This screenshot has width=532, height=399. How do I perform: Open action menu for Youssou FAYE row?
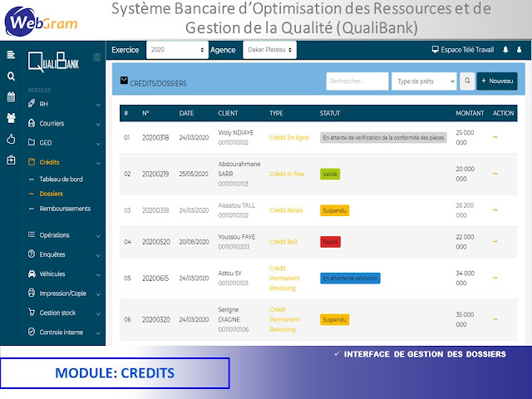pyautogui.click(x=495, y=242)
